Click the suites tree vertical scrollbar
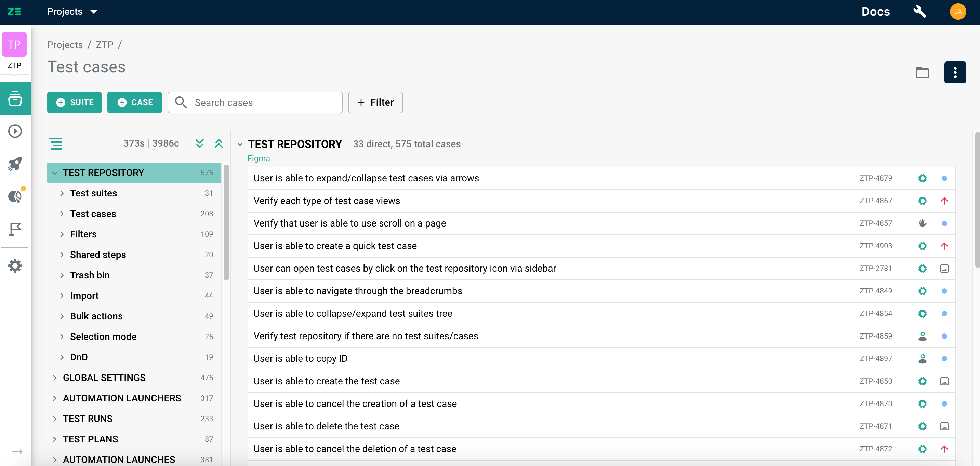980x466 pixels. pyautogui.click(x=226, y=222)
